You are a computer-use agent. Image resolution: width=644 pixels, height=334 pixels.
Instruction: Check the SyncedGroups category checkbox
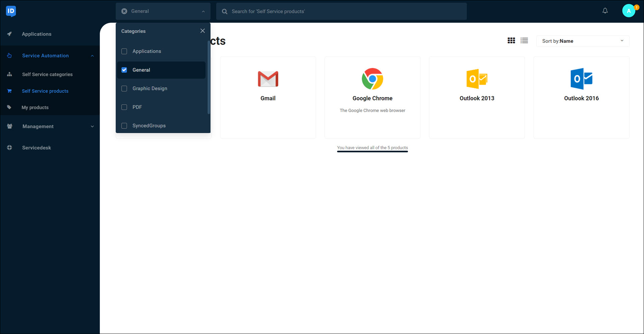124,126
